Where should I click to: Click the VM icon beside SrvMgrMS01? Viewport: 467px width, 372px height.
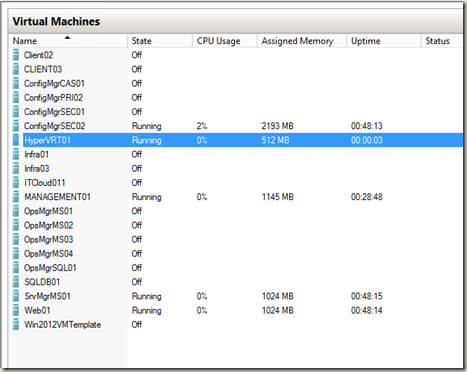(16, 296)
